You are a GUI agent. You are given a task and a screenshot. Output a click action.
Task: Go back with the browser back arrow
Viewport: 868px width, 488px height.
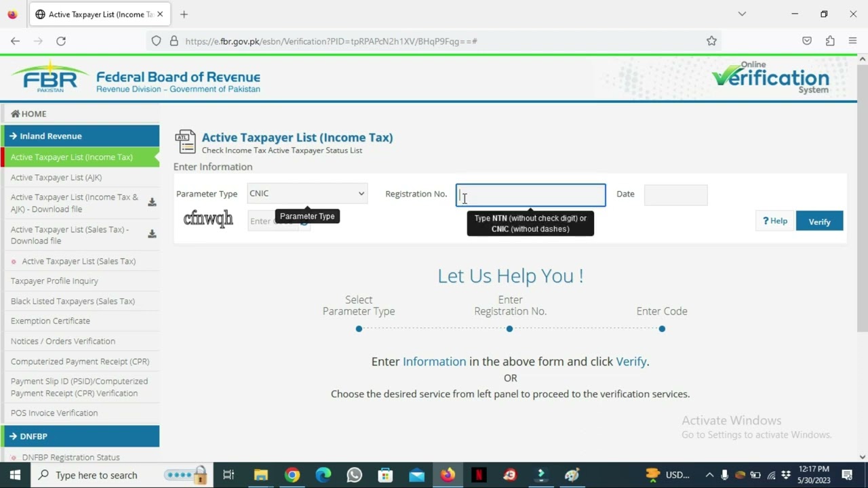(15, 41)
